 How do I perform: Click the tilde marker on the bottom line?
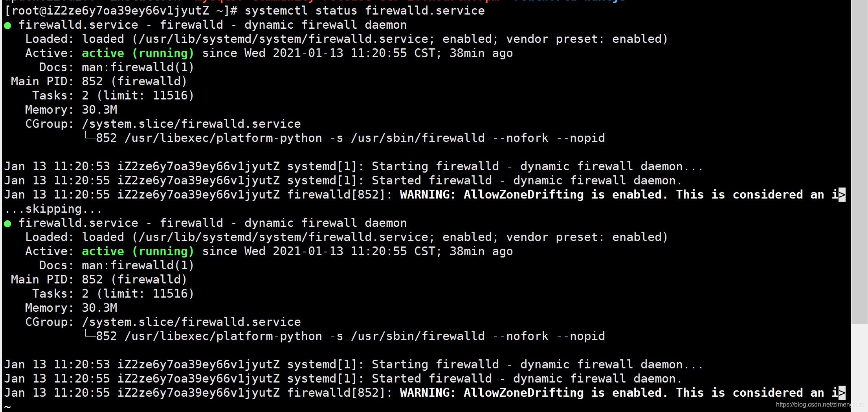pyautogui.click(x=7, y=406)
